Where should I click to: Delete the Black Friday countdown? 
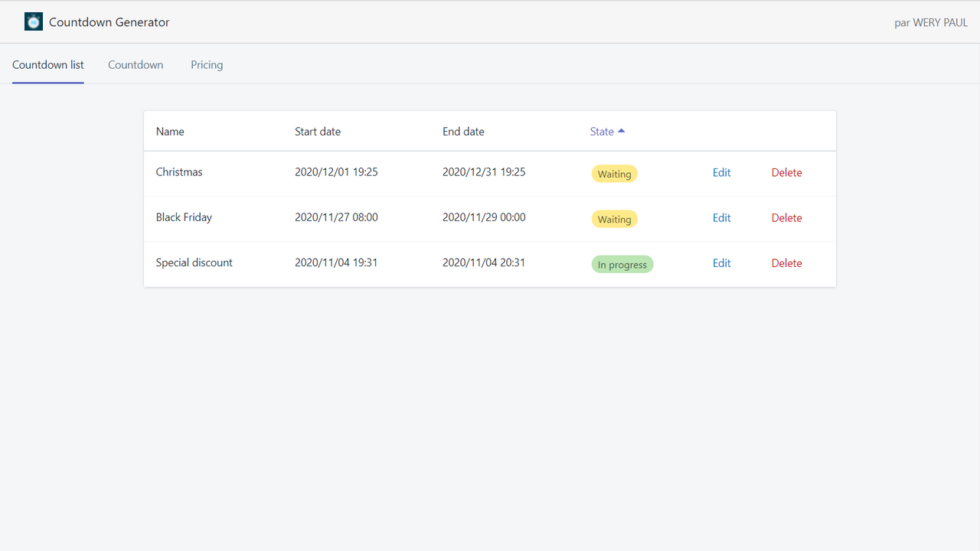pyautogui.click(x=786, y=218)
